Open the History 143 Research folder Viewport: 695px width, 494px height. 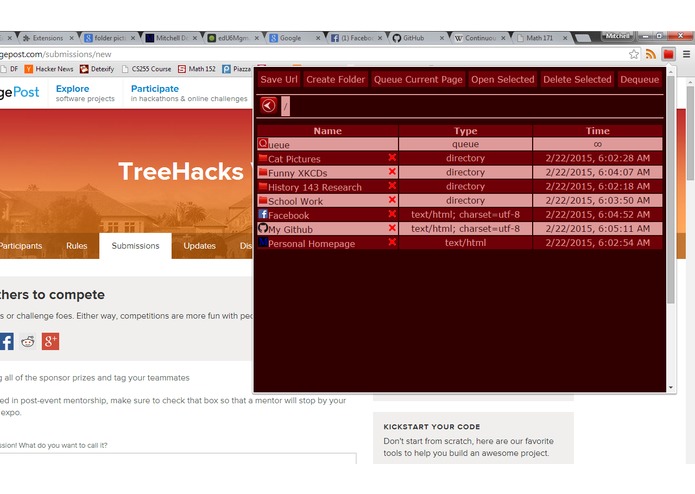(x=315, y=187)
